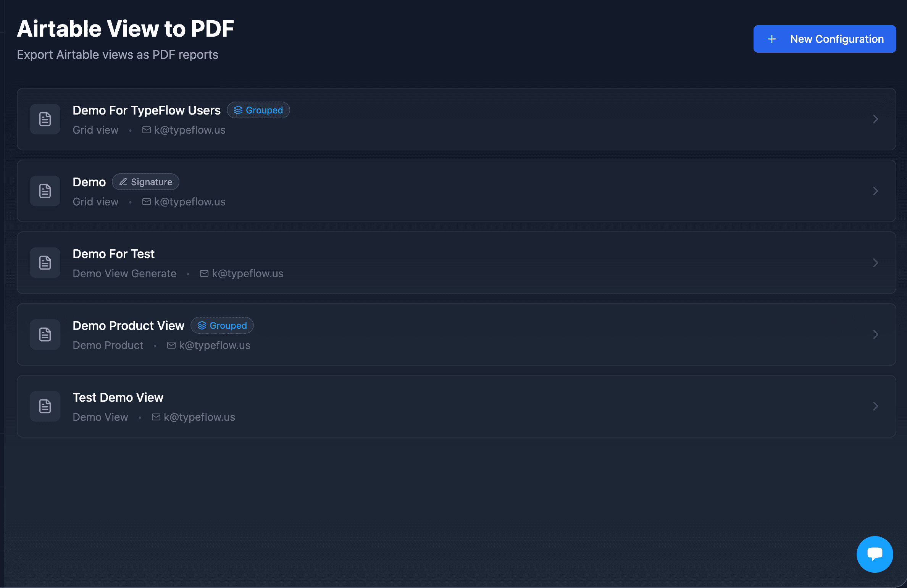Click the document icon beside Demo For Test
This screenshot has width=907, height=588.
pyautogui.click(x=45, y=262)
